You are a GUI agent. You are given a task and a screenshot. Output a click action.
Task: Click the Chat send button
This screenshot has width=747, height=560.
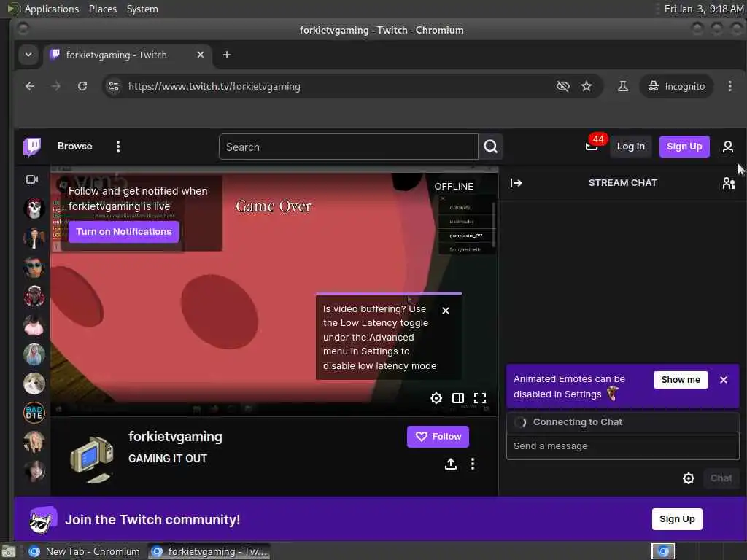[x=721, y=478]
